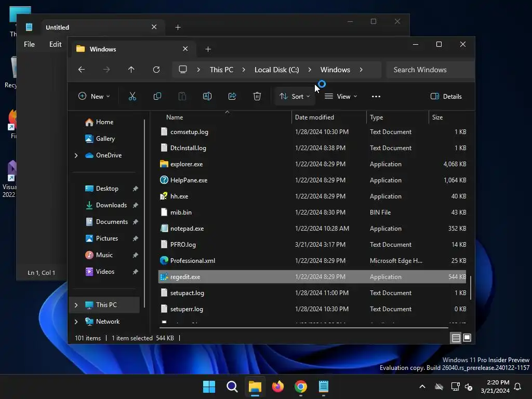The height and width of the screenshot is (399, 532).
Task: Open Windows Start menu
Action: 209,387
